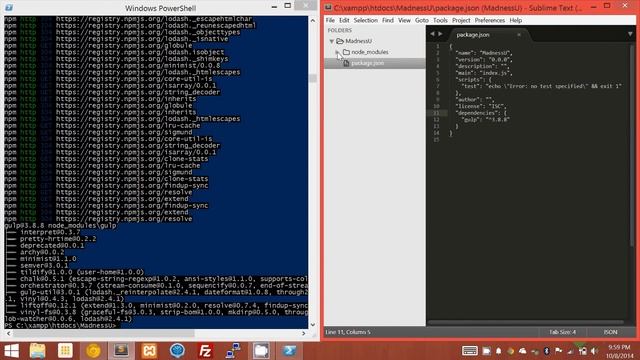Minimize the Sublime Text window
The image size is (640, 360).
coord(594,7)
